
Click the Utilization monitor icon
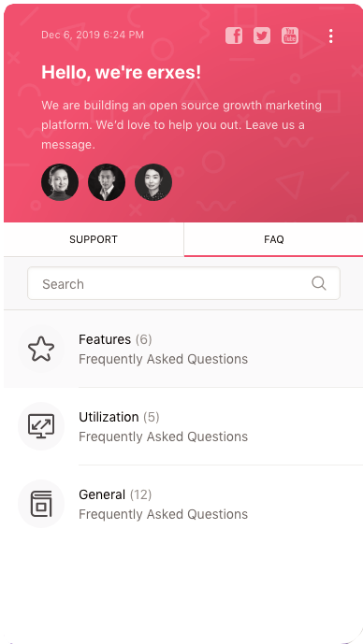pos(41,426)
